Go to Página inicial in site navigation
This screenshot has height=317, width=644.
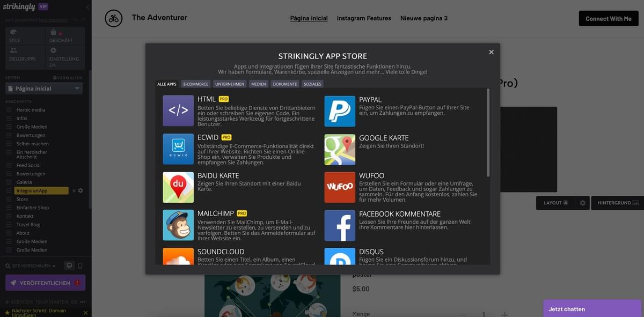coord(309,18)
